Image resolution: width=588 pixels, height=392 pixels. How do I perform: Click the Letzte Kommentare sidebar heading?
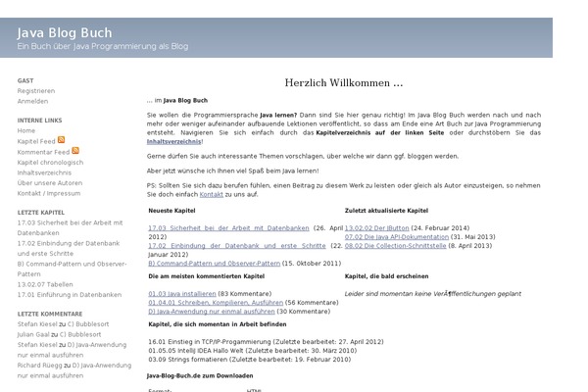50,314
